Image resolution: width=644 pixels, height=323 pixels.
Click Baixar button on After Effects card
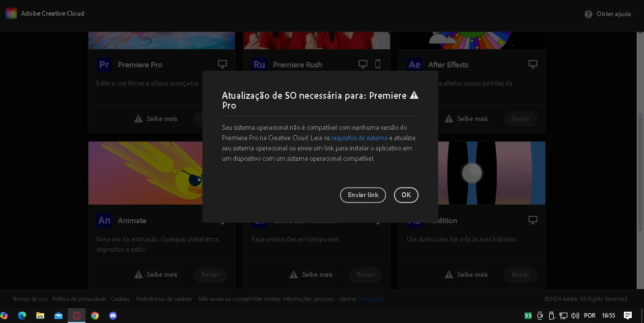pyautogui.click(x=521, y=119)
